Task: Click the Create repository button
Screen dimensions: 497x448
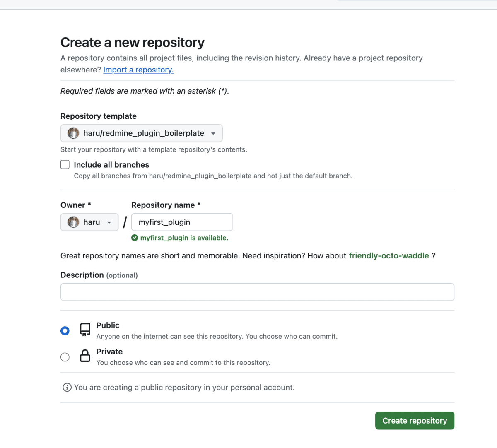Action: 415,420
